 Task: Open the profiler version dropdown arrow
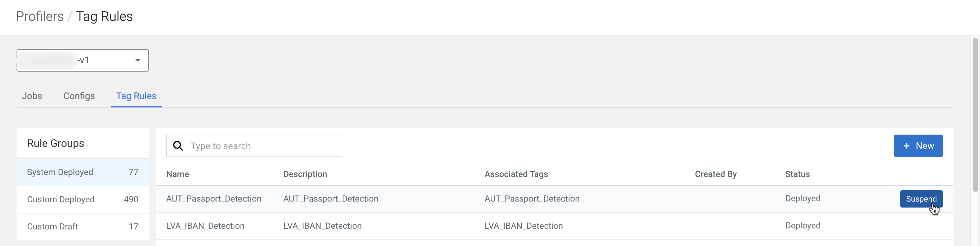137,60
